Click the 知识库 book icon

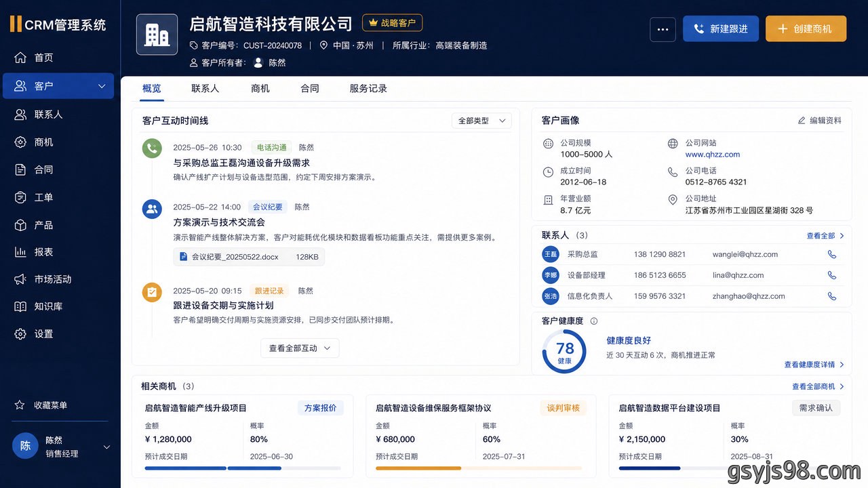point(21,306)
